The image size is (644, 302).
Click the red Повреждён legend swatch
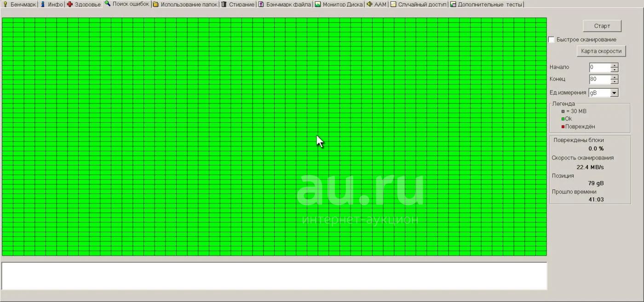[563, 127]
